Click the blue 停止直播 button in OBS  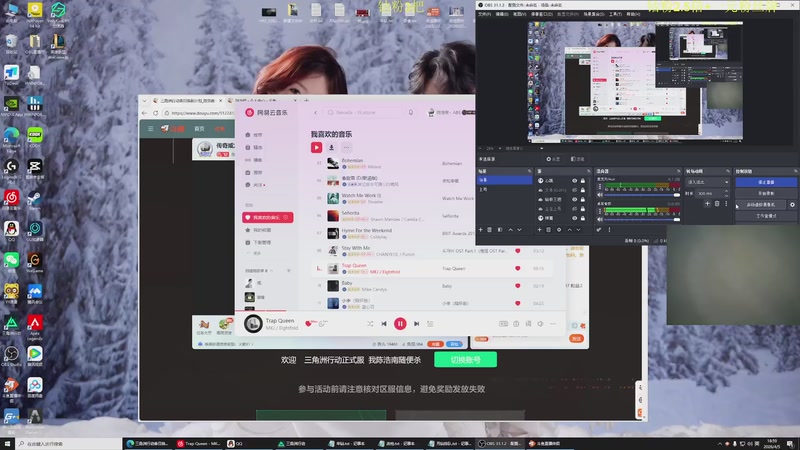coord(766,182)
